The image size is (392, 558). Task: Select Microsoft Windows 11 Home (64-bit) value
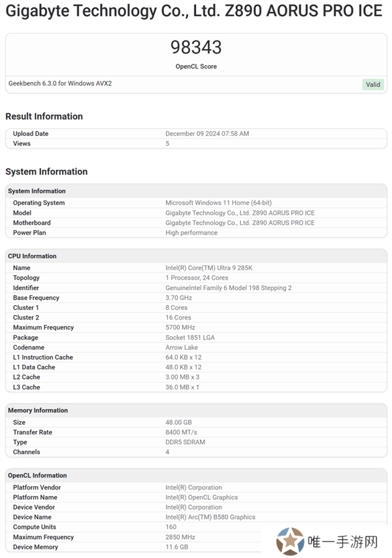218,203
